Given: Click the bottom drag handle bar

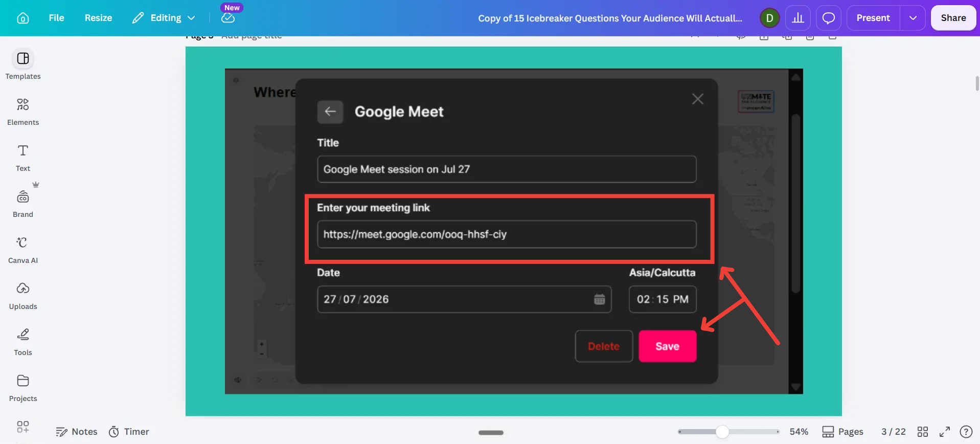Looking at the screenshot, I should point(491,433).
